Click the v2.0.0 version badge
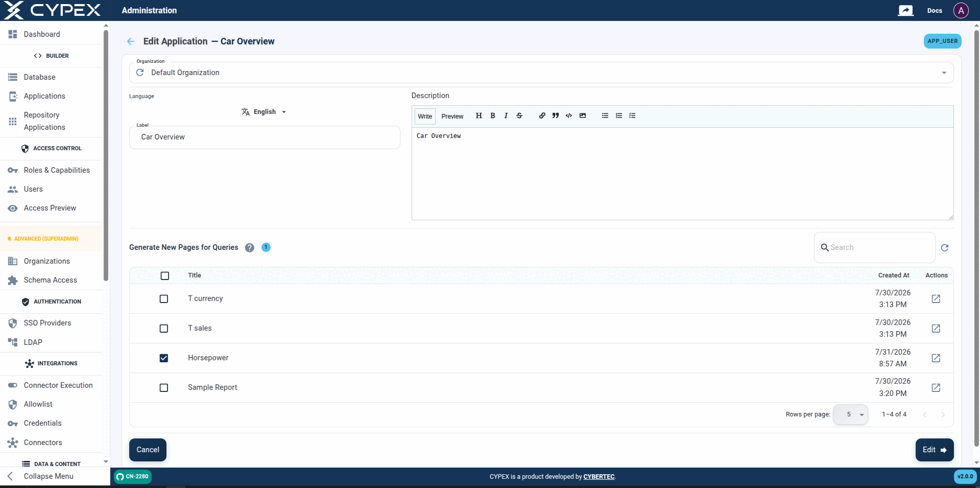Screen dimensions: 980x488 coord(965,477)
